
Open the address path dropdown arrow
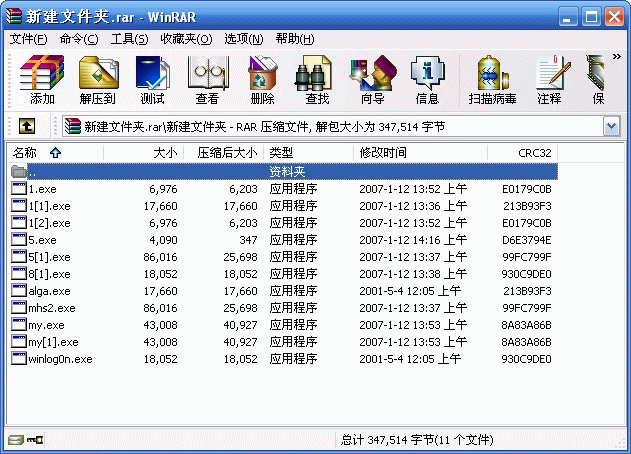(611, 126)
